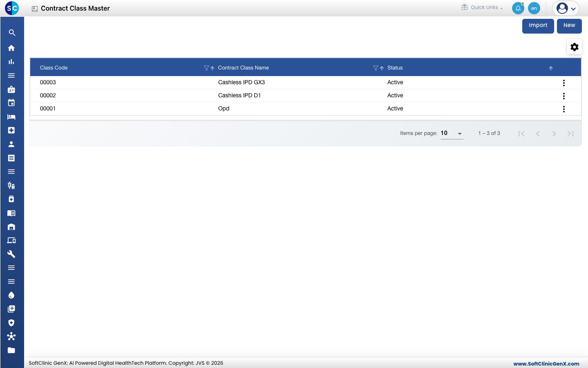Select class code 00002 cell

(48, 95)
